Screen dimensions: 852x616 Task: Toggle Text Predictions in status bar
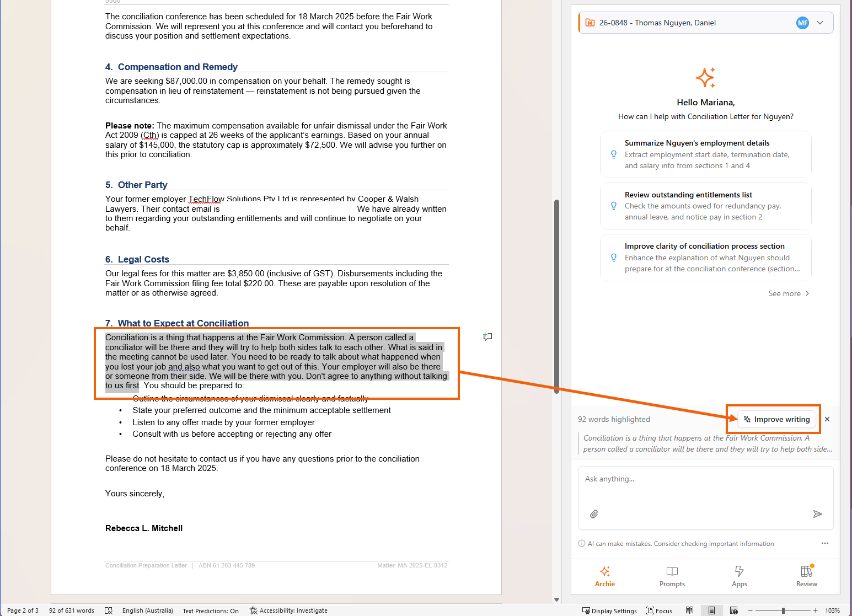point(211,610)
